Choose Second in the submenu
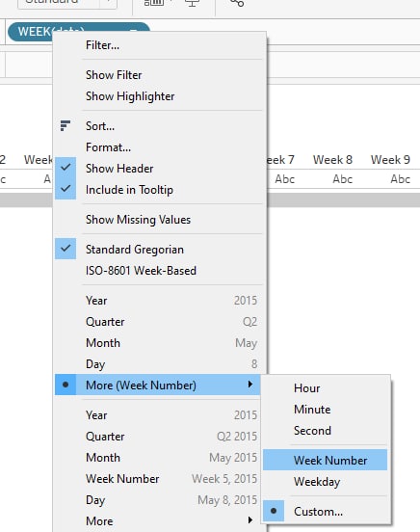The image size is (420, 532). (x=325, y=431)
